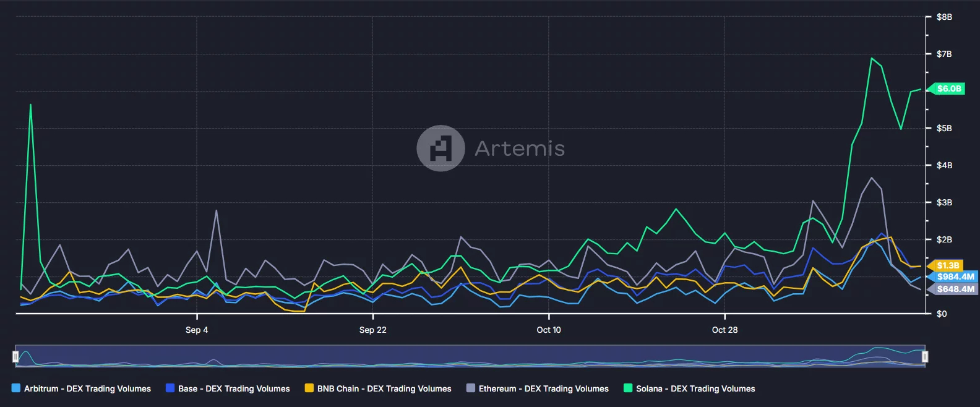980x407 pixels.
Task: Toggle the Arbitrum - DEX Trading Volumes series label
Action: pos(87,388)
